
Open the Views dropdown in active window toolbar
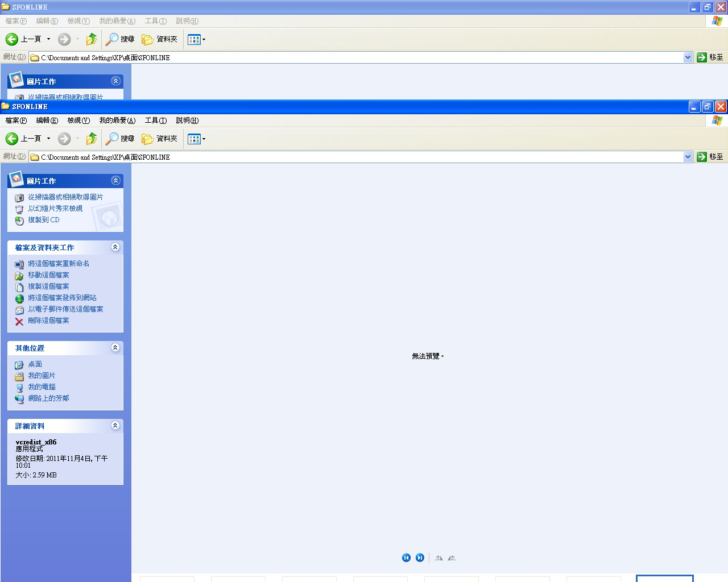197,139
